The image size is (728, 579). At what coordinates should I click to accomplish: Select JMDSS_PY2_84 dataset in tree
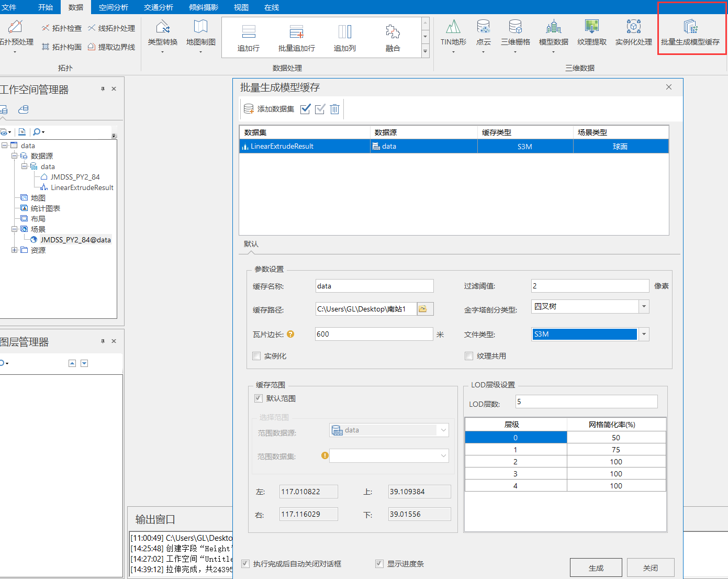[75, 177]
